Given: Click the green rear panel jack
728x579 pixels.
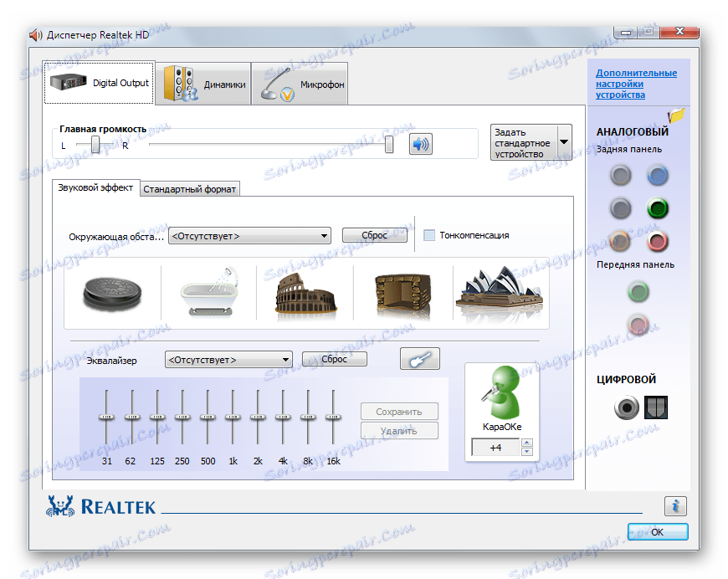Looking at the screenshot, I should tap(658, 208).
